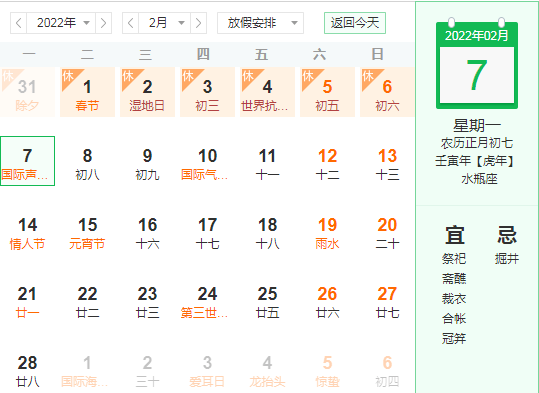539x393 pixels.
Task: Select February 6 初六 date
Action: [x=387, y=92]
